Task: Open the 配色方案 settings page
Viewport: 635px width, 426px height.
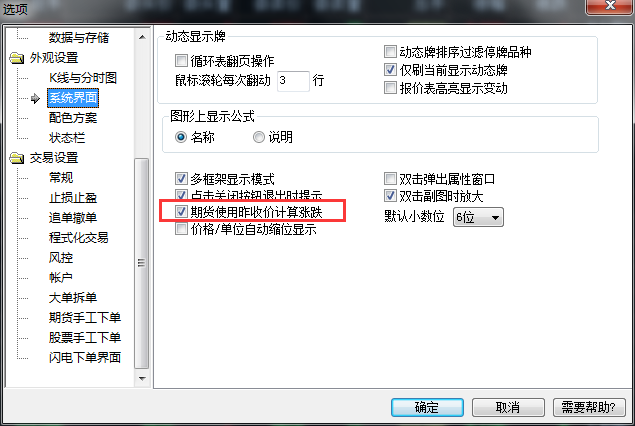Action: [x=73, y=118]
